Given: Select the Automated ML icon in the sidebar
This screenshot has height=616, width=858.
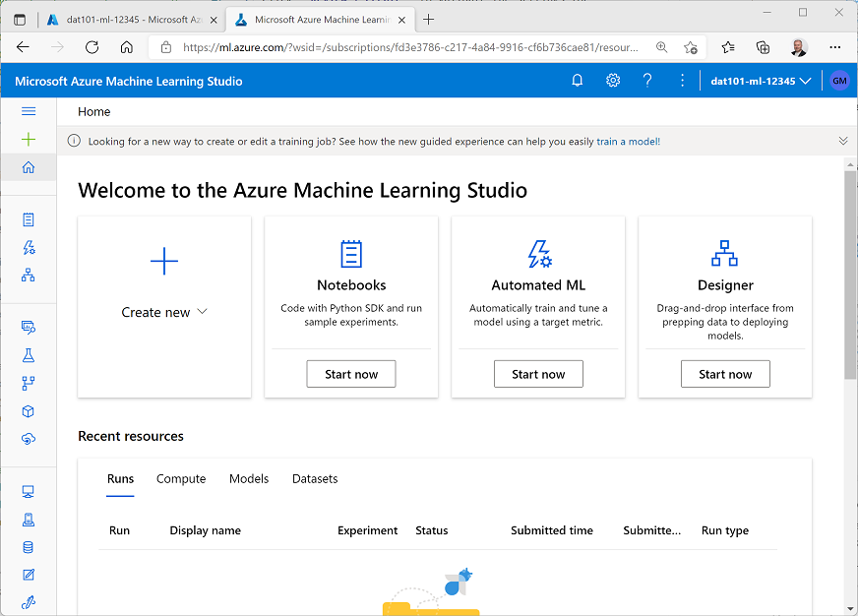Looking at the screenshot, I should pyautogui.click(x=29, y=248).
